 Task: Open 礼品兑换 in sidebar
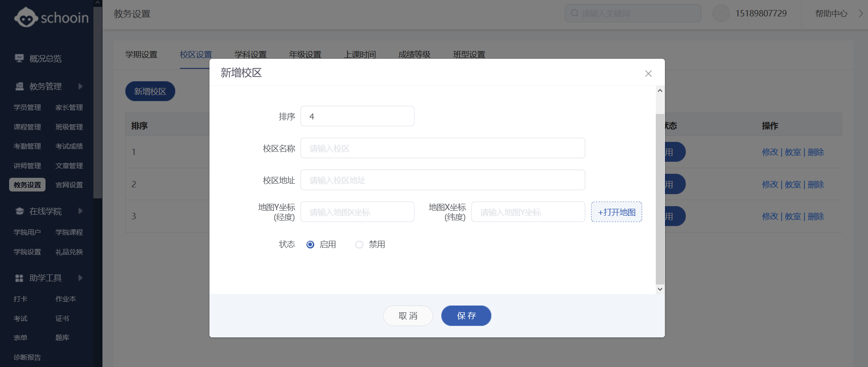point(69,252)
